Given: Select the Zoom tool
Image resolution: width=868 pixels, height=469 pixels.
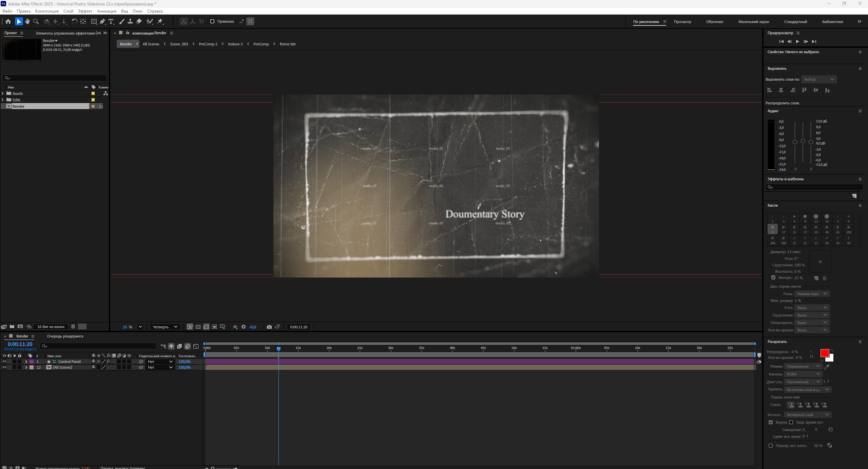Looking at the screenshot, I should 36,21.
